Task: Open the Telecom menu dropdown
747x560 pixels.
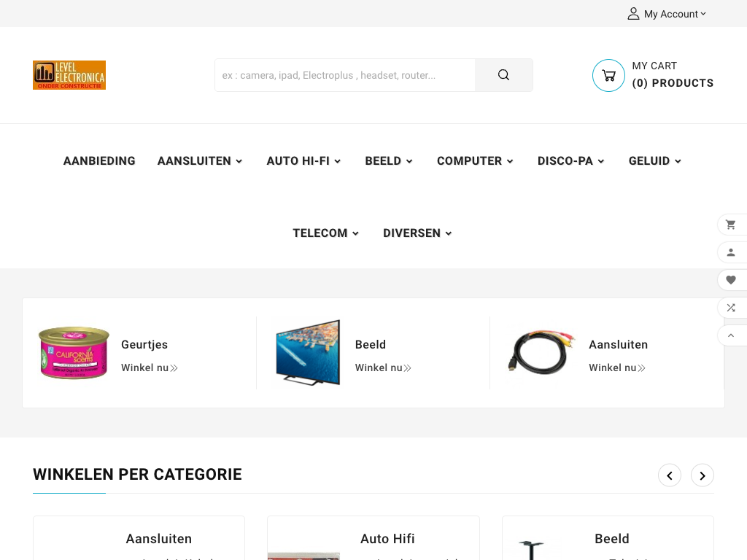Action: pyautogui.click(x=325, y=233)
